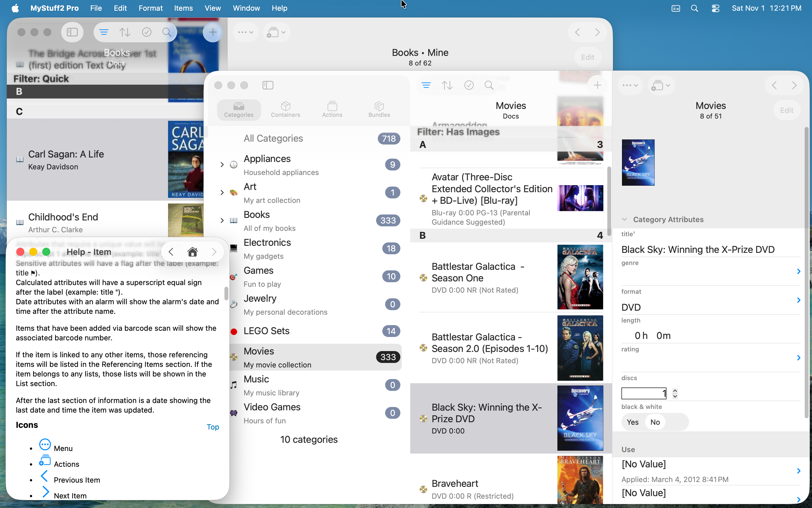Open genre attribute chooser
The width and height of the screenshot is (812, 508).
point(798,271)
